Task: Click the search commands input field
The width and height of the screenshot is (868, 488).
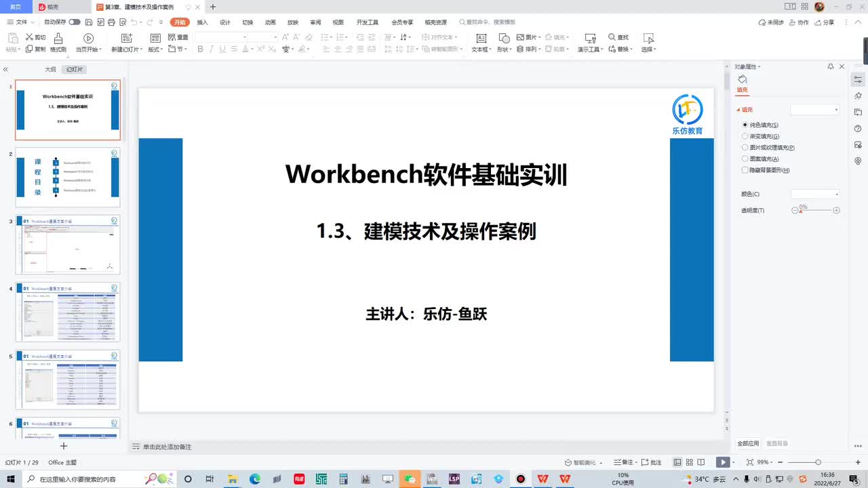Action: 488,22
